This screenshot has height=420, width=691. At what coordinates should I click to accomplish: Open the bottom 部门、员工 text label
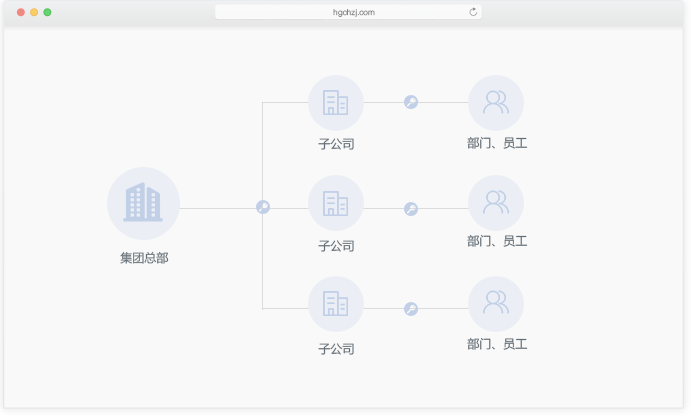(x=497, y=344)
